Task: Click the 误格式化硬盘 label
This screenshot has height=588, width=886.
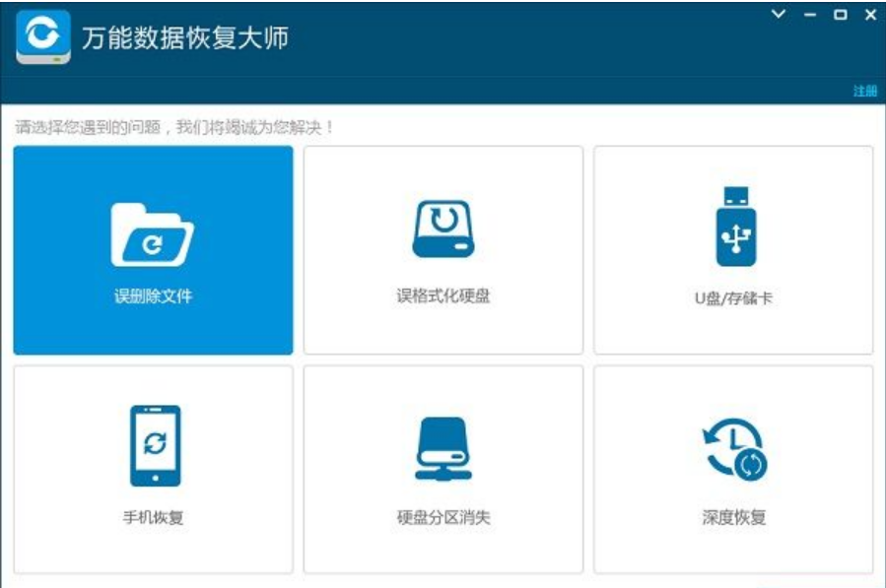Action: click(443, 296)
